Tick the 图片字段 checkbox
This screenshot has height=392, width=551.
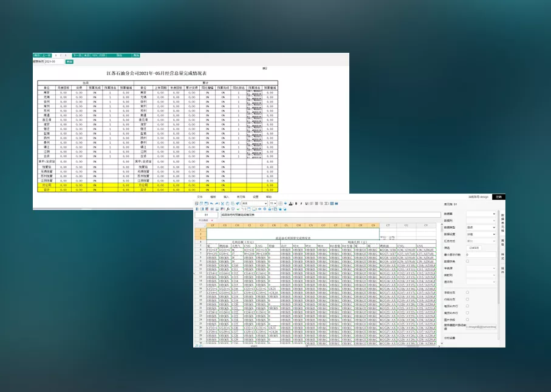(x=467, y=320)
